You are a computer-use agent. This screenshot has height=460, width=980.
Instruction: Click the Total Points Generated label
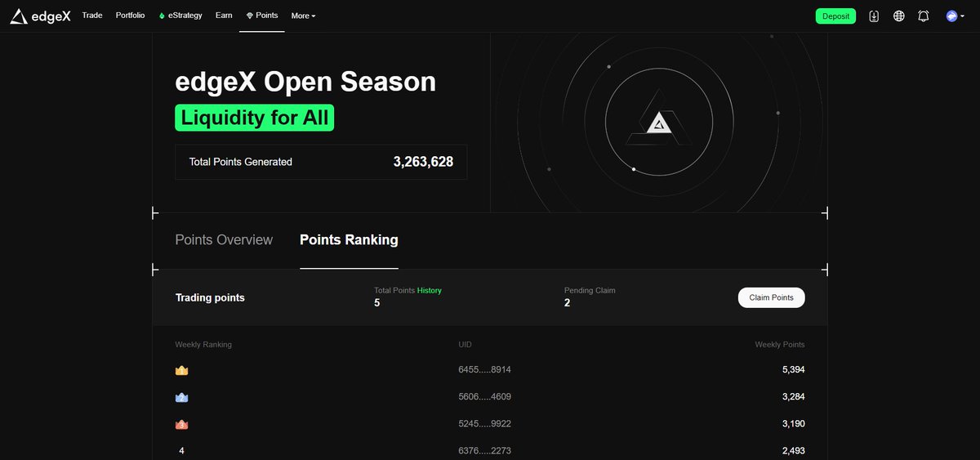[240, 162]
